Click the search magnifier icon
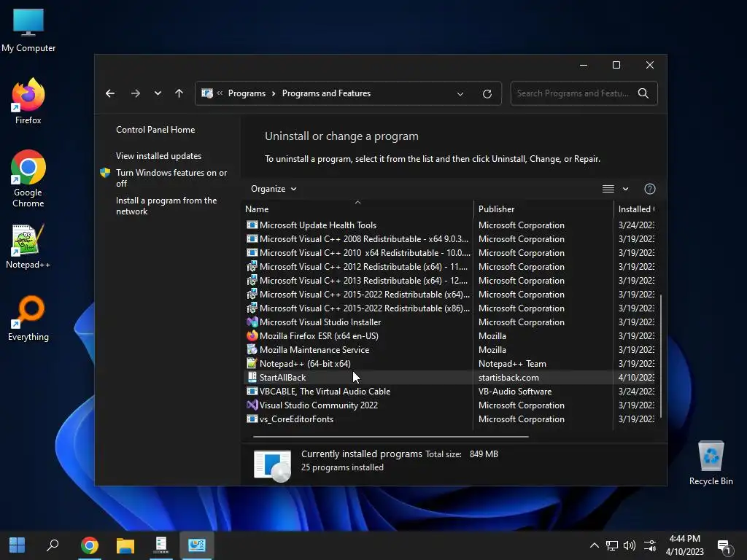Screen dimensions: 747x560 point(643,93)
